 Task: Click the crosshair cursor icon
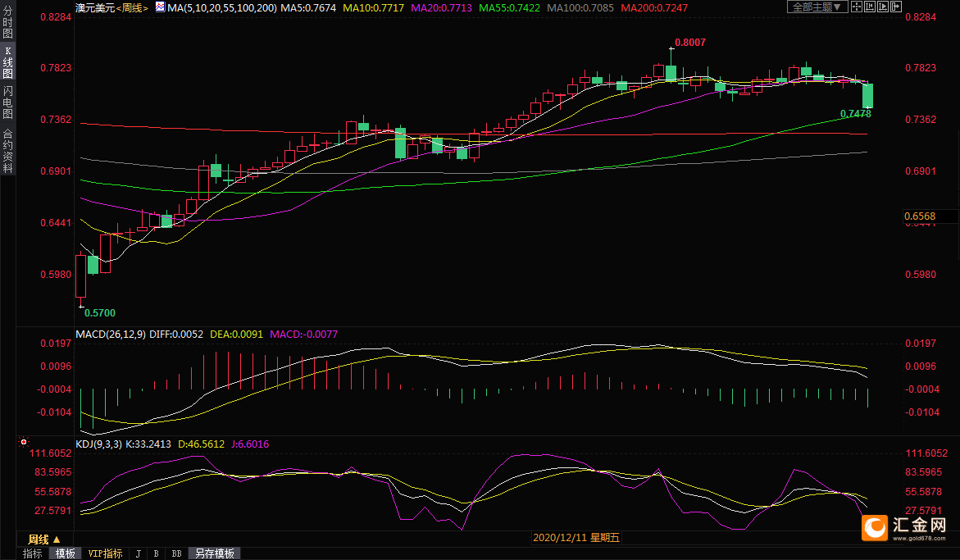click(857, 7)
